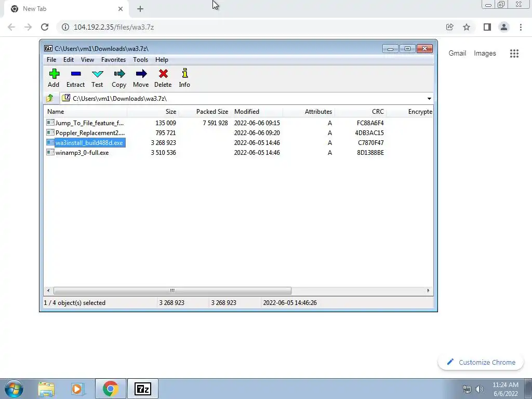Screen dimensions: 532x399
Task: Select the winamp3_0-full.exe file name
Action: point(82,153)
